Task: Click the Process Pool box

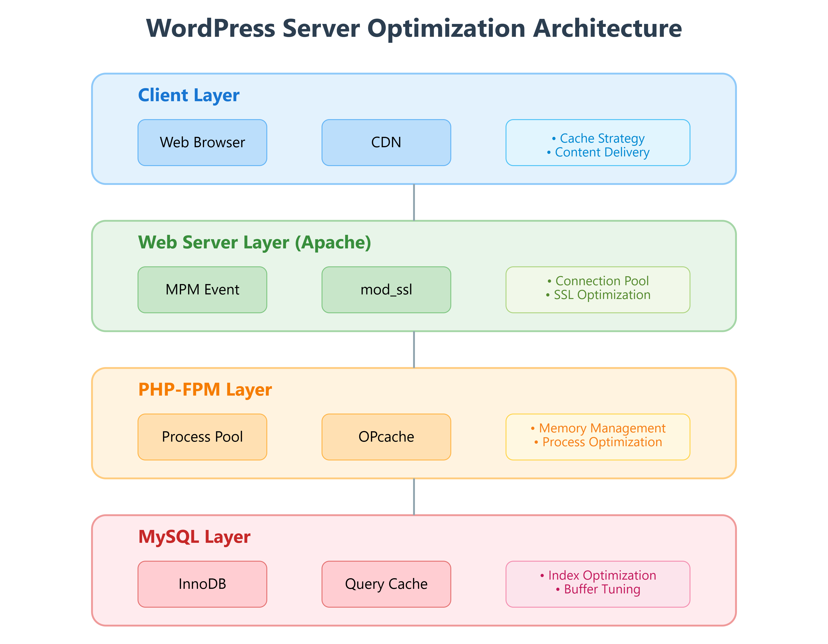Action: click(x=202, y=437)
